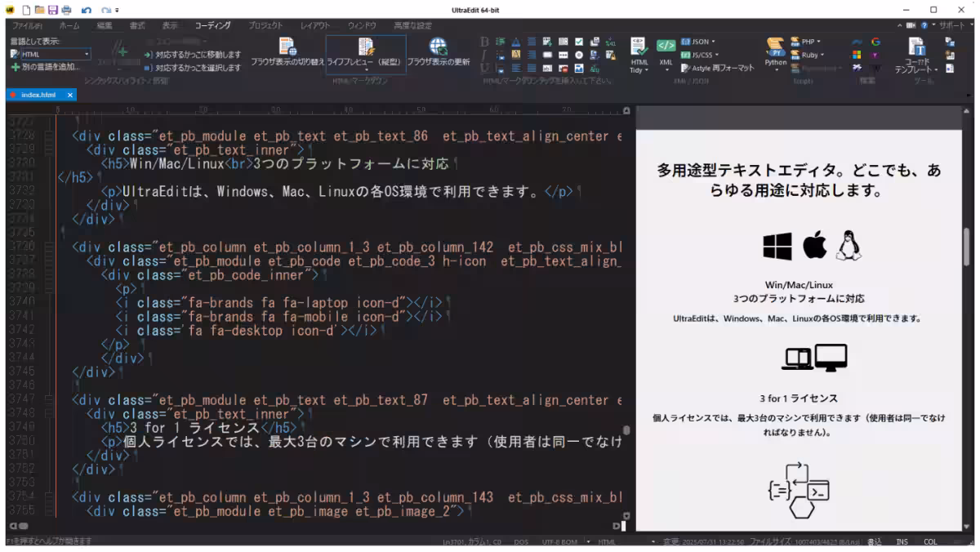Click the refresh browser view globe icon
This screenshot has width=980, height=552.
click(439, 47)
